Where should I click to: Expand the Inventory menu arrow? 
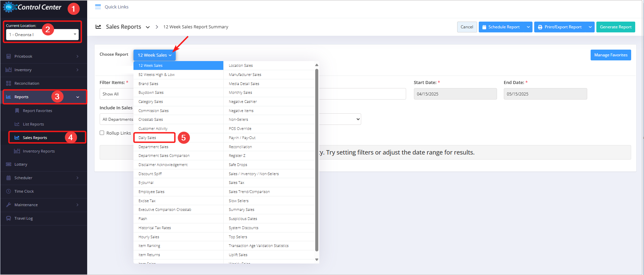pos(77,70)
